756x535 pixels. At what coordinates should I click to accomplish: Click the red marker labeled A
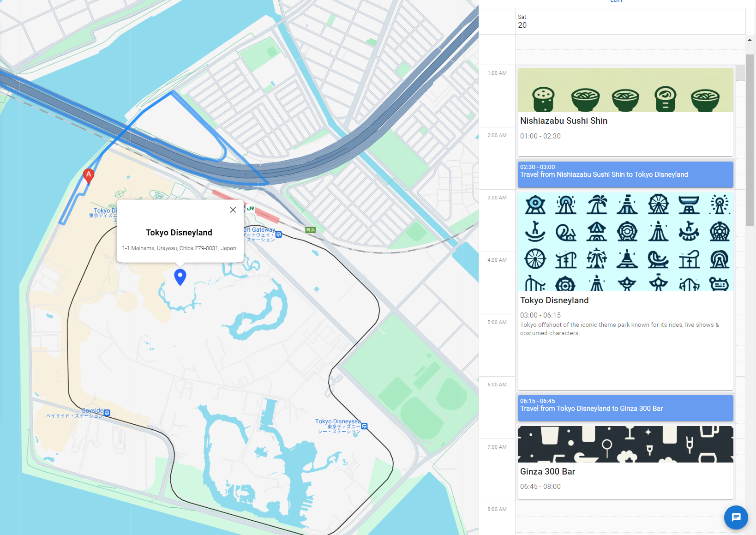89,176
